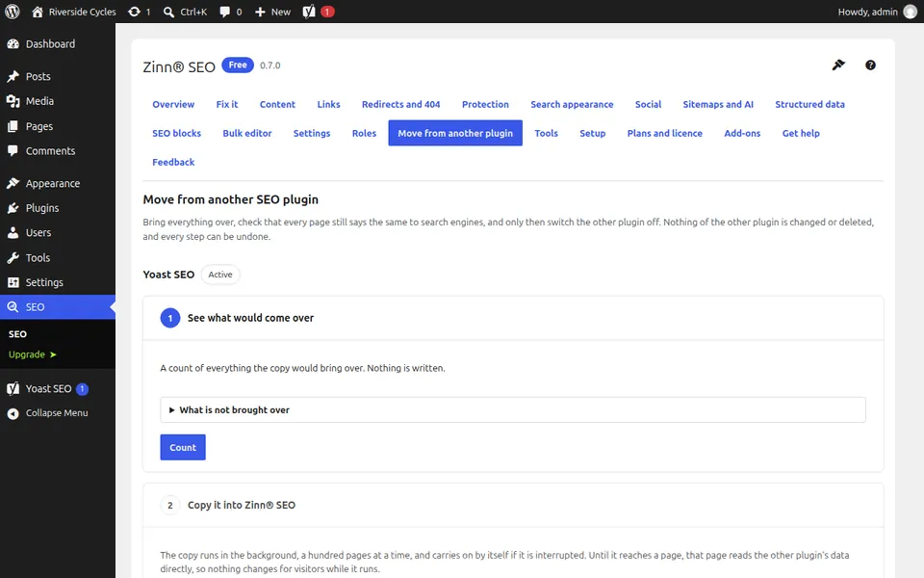Open Plugins in sidebar
The image size is (924, 578).
tap(58, 208)
